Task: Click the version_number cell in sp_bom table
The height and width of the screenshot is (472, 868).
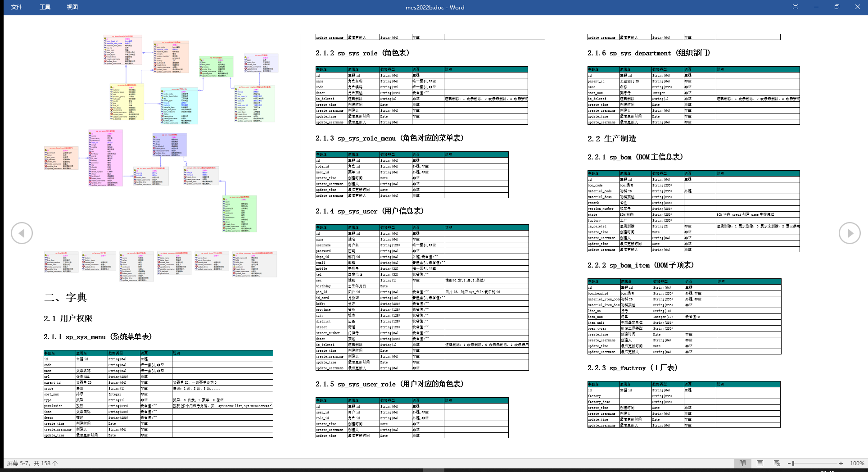Action: 603,209
